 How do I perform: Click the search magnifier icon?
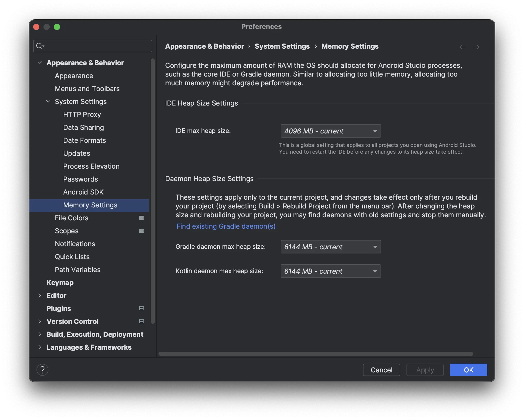(x=39, y=46)
